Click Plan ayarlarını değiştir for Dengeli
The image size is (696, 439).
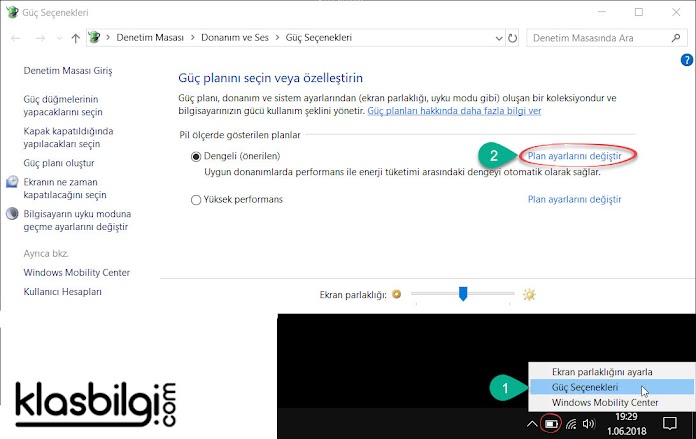[574, 156]
